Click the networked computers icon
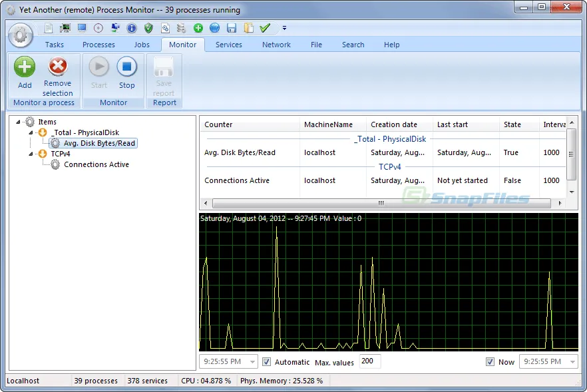 [115, 28]
